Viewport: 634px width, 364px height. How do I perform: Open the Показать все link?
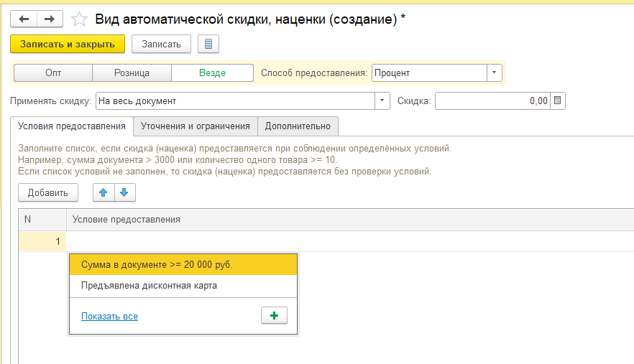pos(109,316)
